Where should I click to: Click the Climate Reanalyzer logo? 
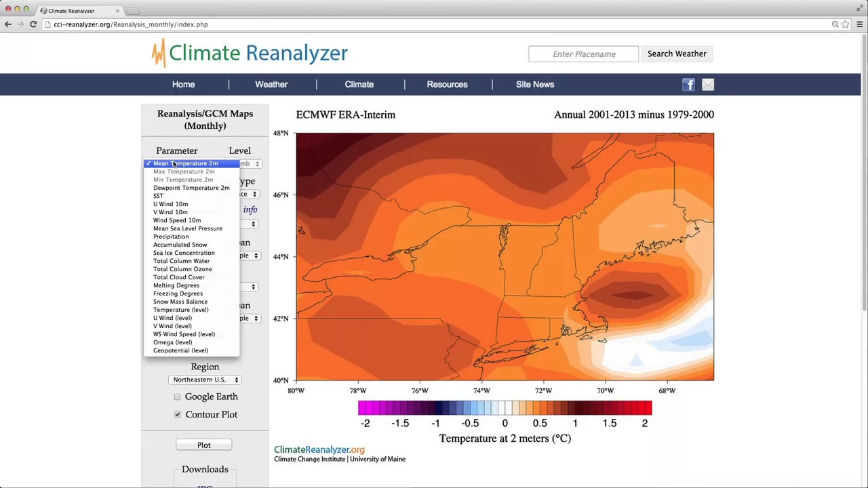pos(250,53)
